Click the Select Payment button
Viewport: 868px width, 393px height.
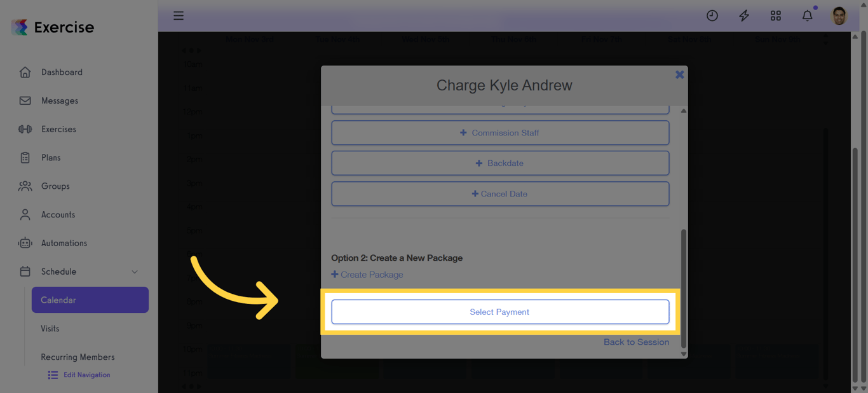[500, 312]
